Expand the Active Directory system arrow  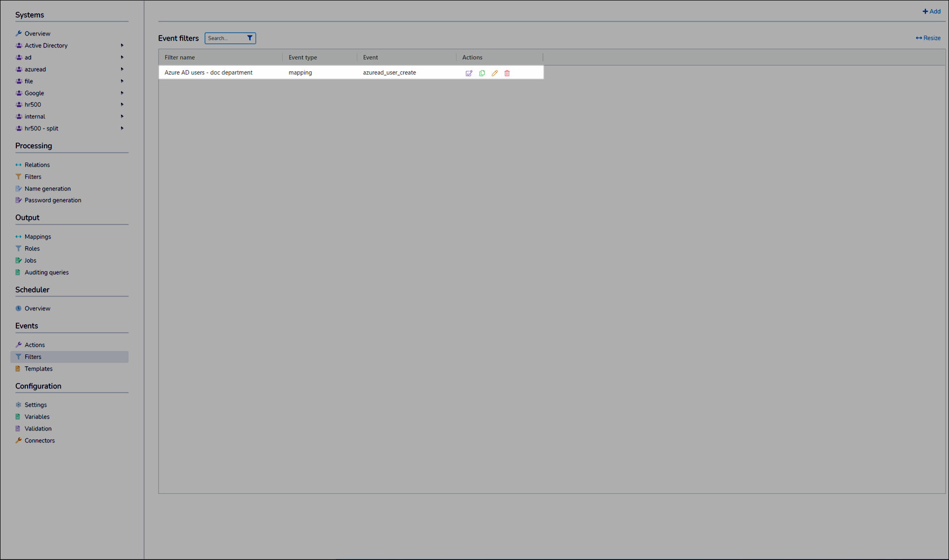pos(122,45)
